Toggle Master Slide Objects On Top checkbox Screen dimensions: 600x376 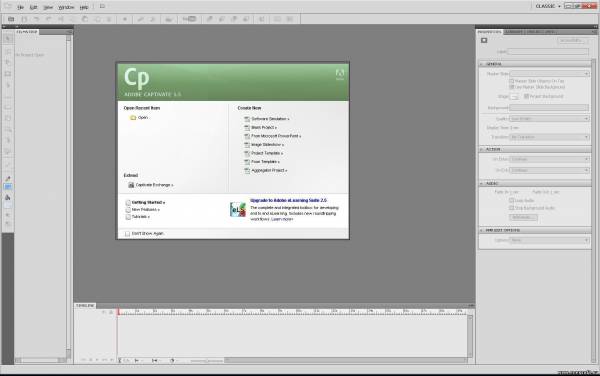click(x=511, y=81)
